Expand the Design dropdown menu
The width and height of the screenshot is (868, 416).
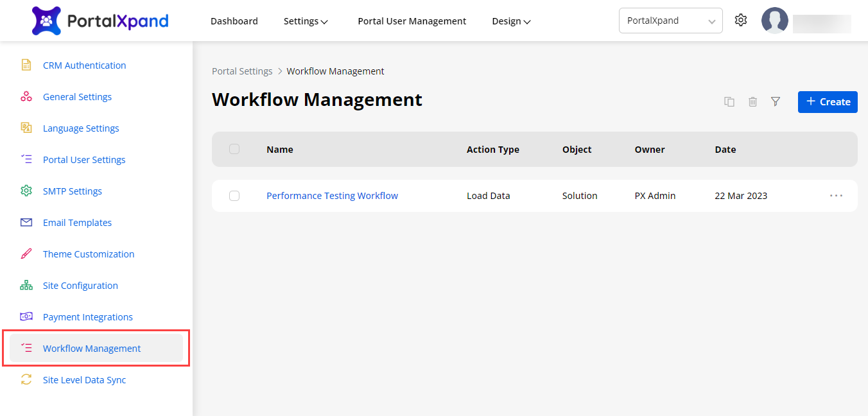[511, 21]
